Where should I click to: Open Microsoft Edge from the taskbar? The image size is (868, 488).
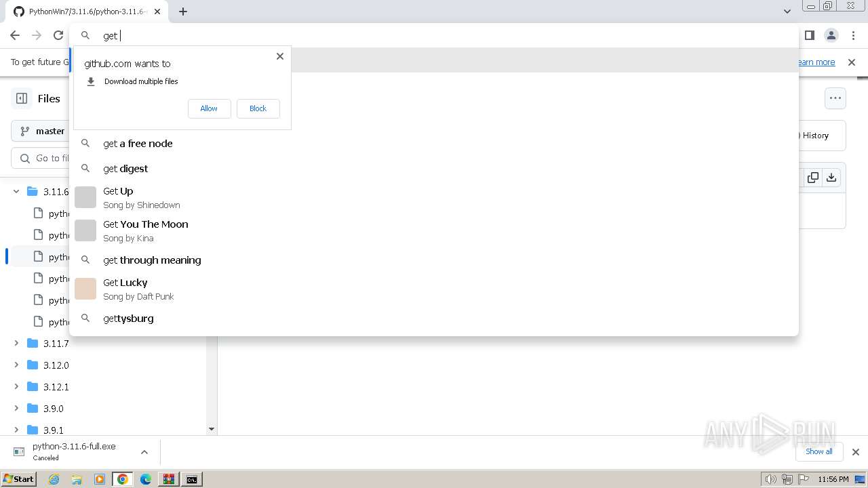coord(146,479)
